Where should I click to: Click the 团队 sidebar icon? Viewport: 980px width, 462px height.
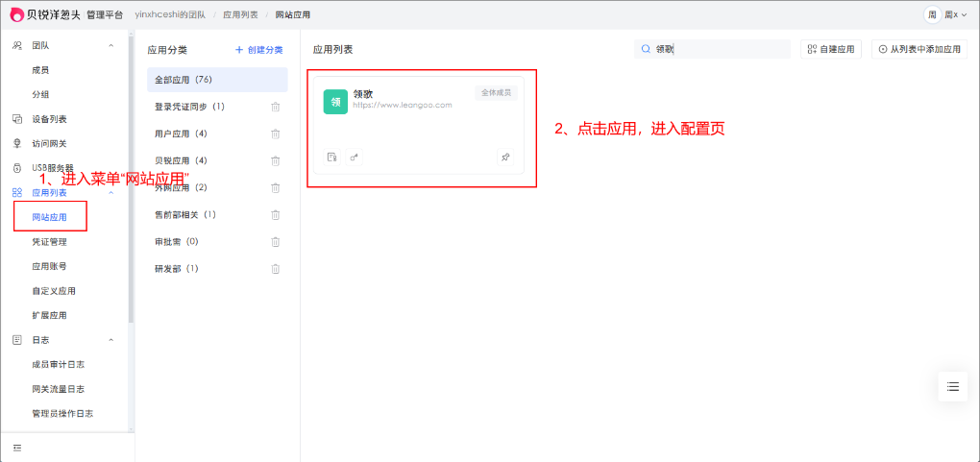(17, 46)
